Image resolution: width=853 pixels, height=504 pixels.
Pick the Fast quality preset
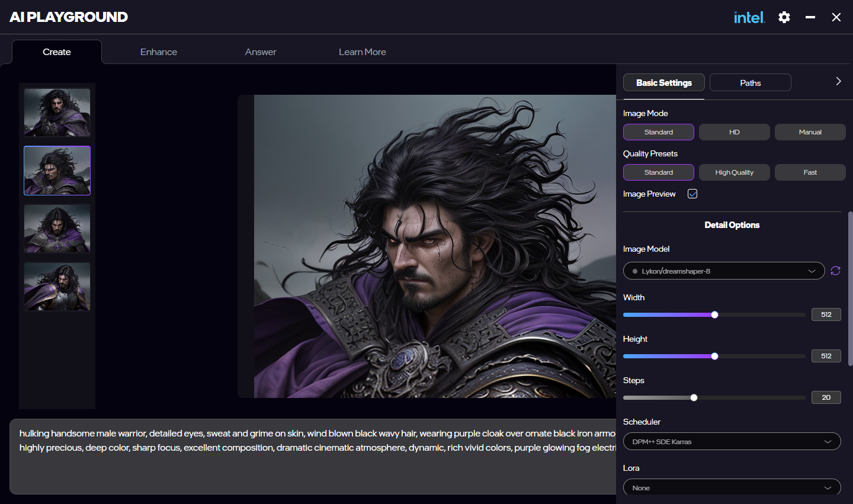(x=810, y=172)
